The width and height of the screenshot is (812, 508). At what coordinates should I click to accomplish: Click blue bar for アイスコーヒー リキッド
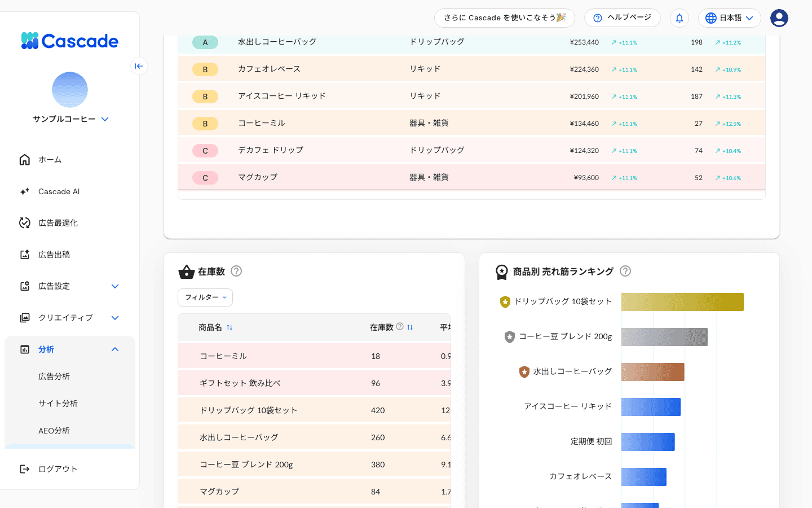coord(651,407)
